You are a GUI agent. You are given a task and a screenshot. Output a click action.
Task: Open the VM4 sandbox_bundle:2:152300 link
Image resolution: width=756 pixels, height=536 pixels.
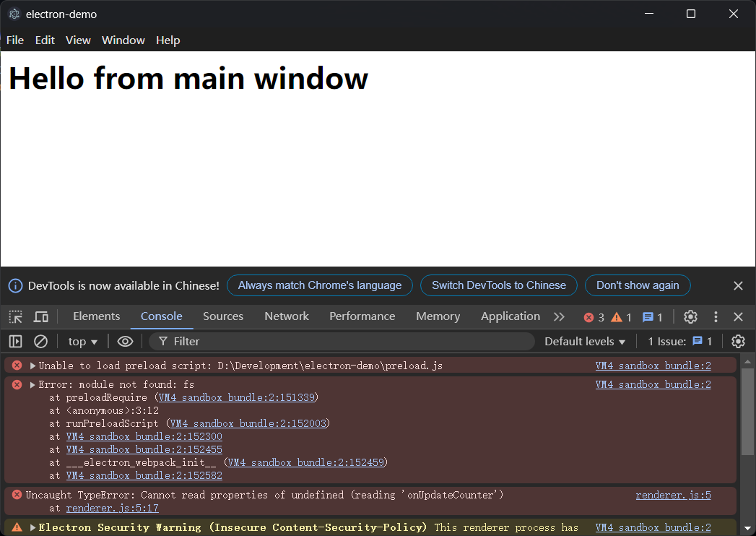pos(144,436)
